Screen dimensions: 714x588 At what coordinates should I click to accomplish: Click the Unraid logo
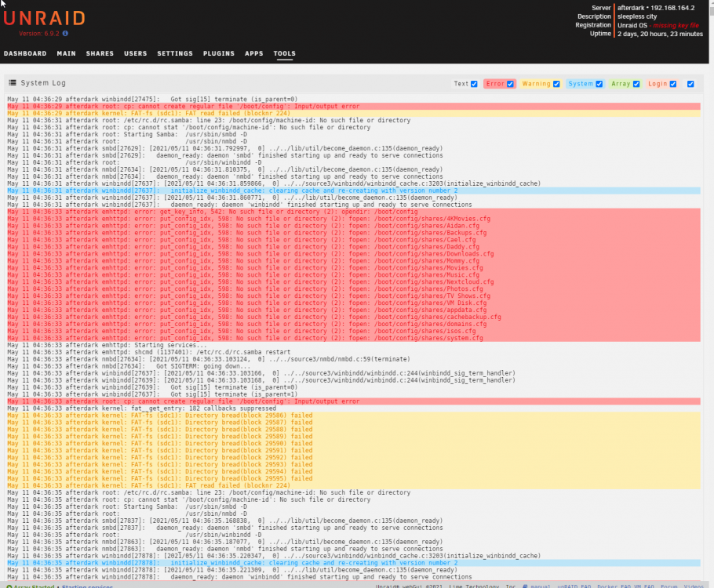click(44, 18)
